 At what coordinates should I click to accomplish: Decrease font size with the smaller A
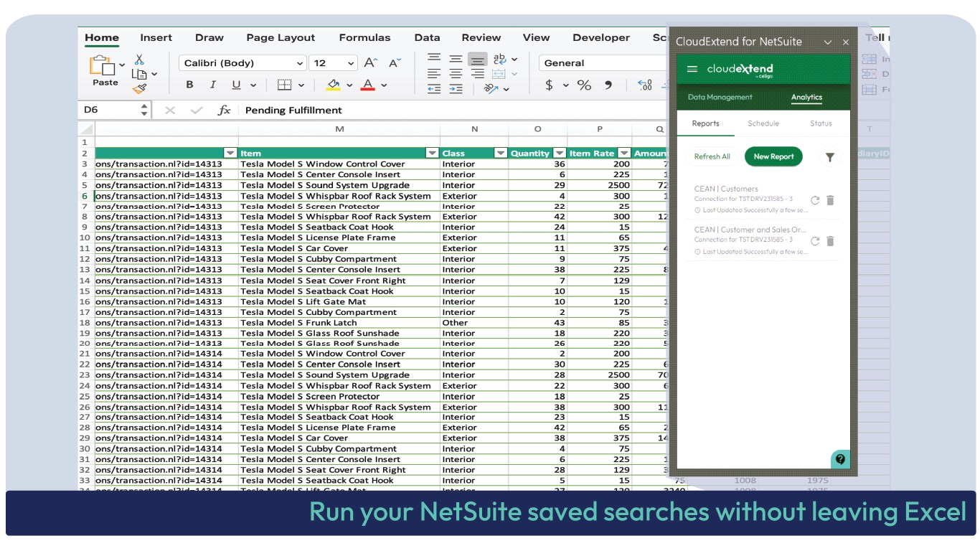[x=395, y=63]
